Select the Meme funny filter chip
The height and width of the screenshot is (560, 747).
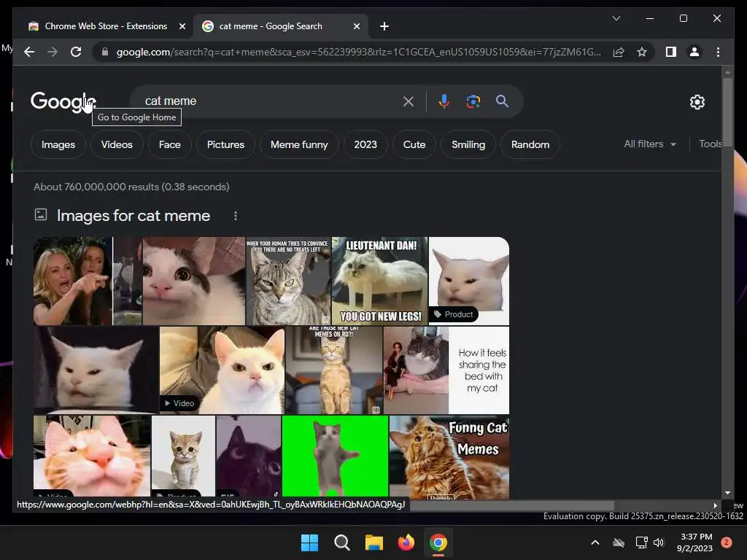click(299, 144)
